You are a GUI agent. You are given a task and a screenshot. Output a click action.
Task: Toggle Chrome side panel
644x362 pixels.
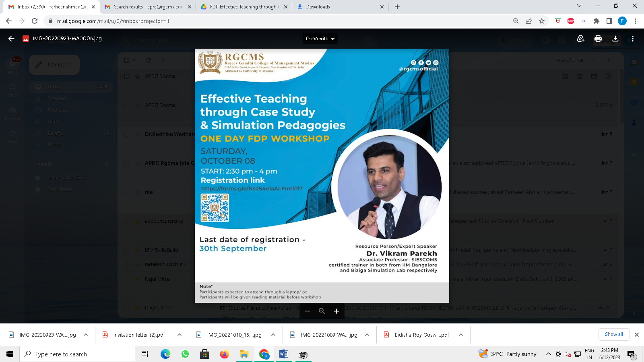(609, 21)
